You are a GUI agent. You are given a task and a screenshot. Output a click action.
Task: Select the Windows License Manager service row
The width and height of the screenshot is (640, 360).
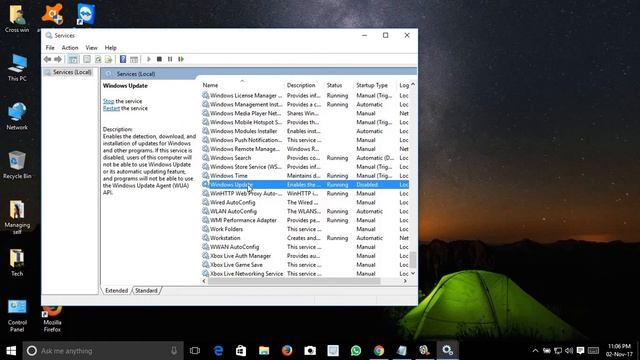click(305, 96)
